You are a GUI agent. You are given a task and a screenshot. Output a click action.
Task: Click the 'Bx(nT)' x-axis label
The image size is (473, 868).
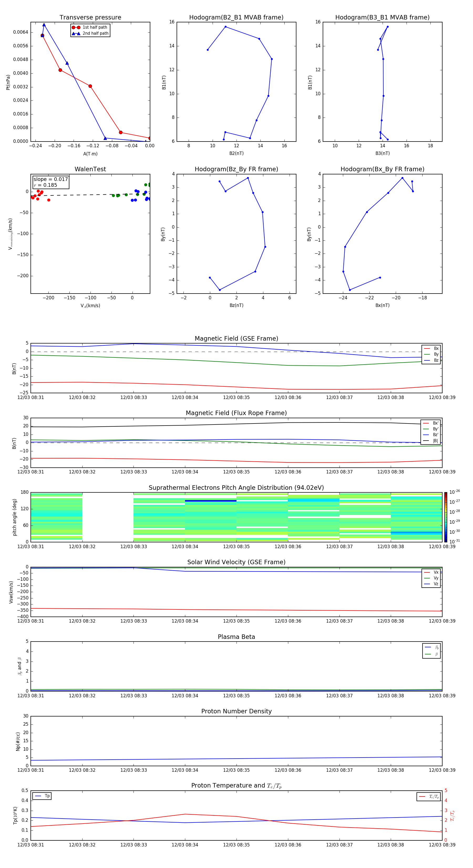point(382,305)
